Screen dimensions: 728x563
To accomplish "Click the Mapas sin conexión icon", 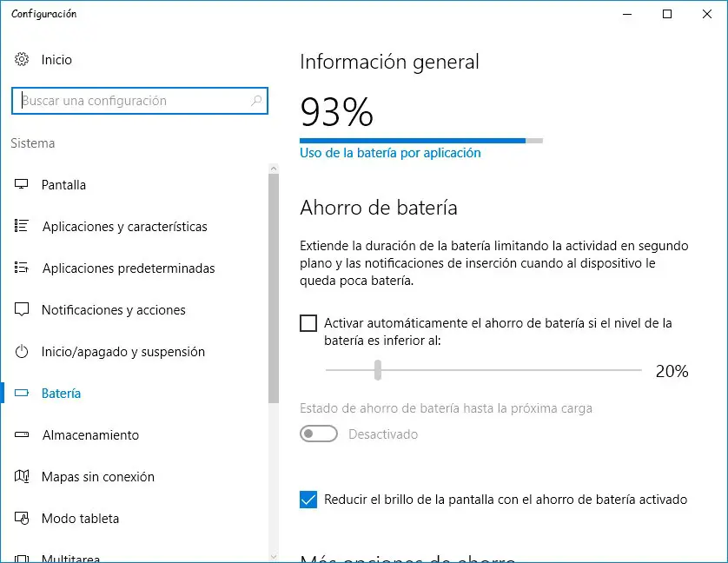I will 23,477.
